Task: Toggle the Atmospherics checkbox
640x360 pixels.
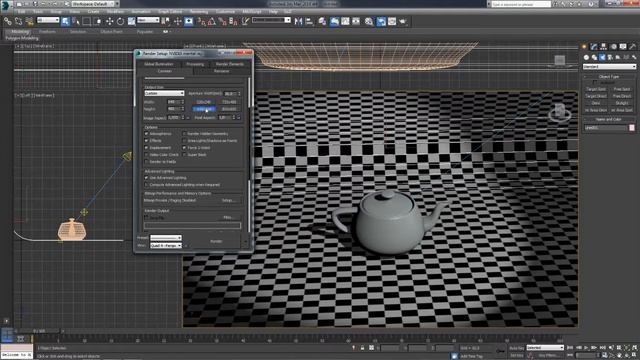Action: (147, 134)
